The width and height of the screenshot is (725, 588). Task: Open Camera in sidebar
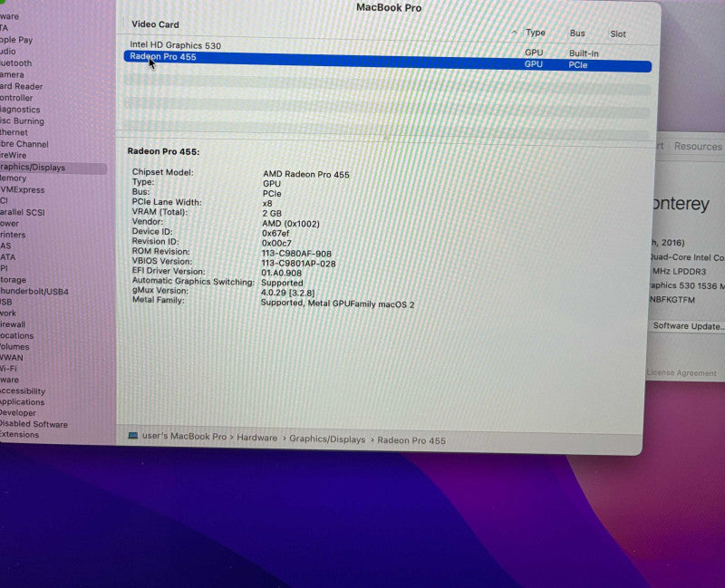12,74
